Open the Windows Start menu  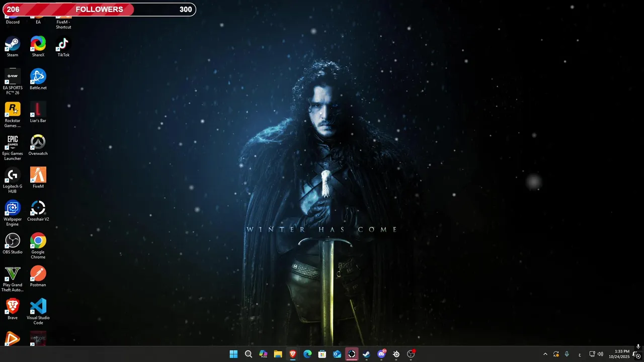pos(233,354)
